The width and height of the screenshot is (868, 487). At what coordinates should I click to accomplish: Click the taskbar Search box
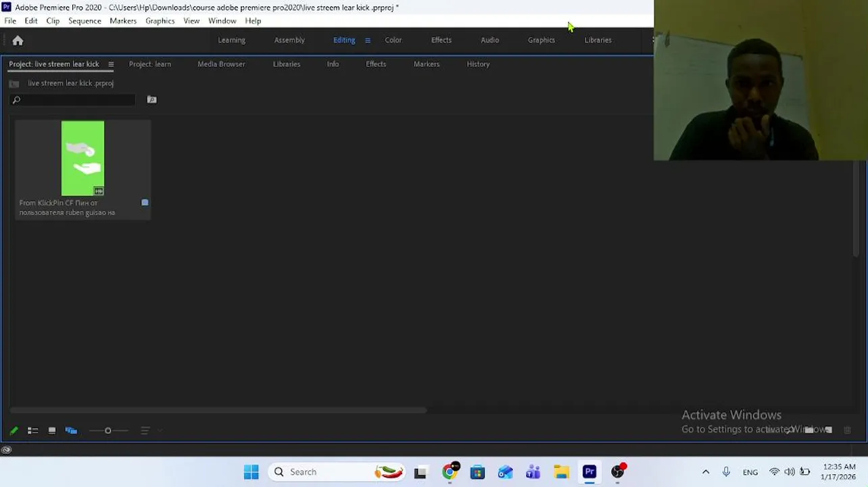tap(338, 472)
